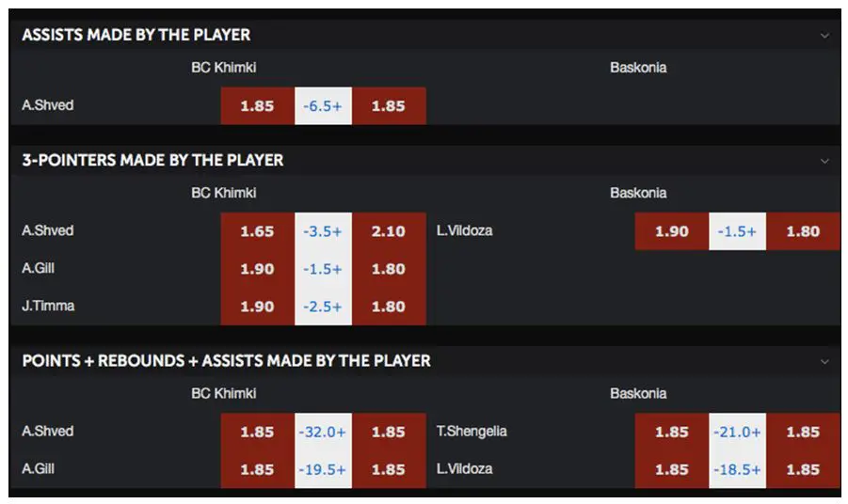Collapse the 3-Pointers Made By The Player section
Image resolution: width=848 pixels, height=504 pixels.
[x=824, y=161]
